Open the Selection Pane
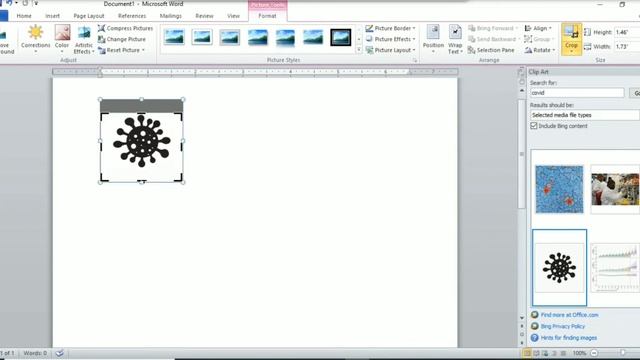The image size is (640, 360). coord(491,50)
